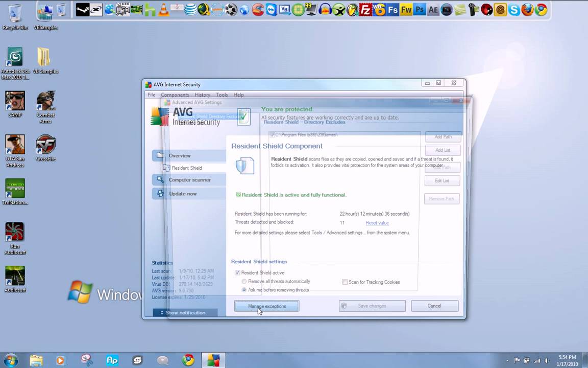Open FL Studio fruit icon in dock
588x368 pixels.
(352, 10)
